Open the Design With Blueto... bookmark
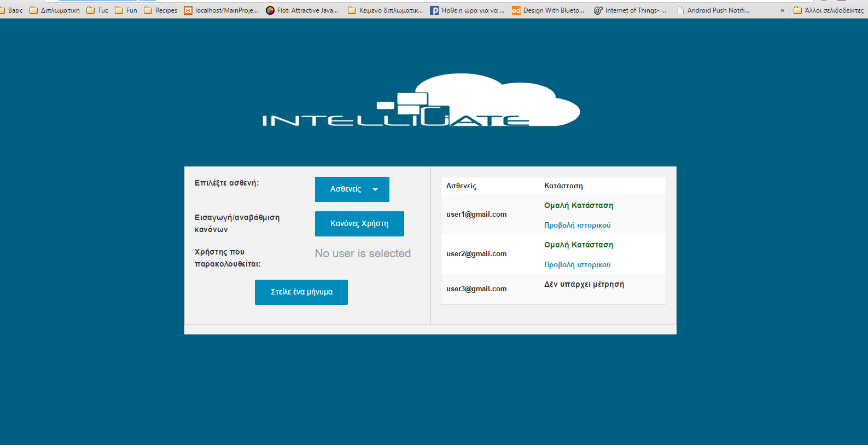868x445 pixels. pos(548,10)
